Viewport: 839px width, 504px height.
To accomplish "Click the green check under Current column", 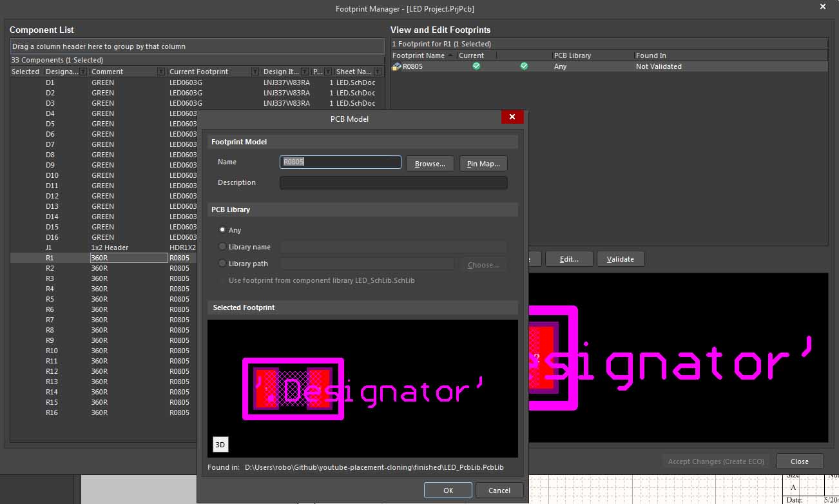I will point(476,66).
